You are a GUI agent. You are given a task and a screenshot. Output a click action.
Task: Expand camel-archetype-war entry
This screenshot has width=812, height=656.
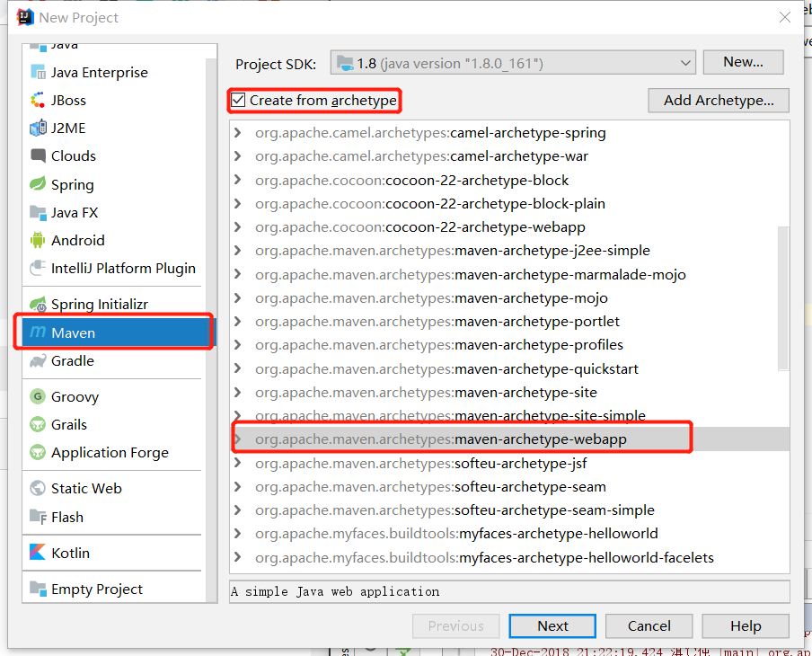tap(238, 156)
